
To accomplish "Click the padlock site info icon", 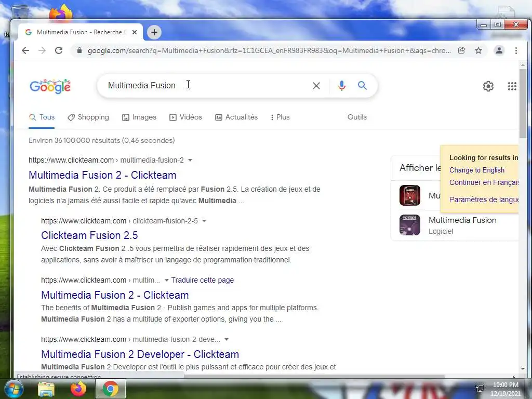I will [79, 50].
